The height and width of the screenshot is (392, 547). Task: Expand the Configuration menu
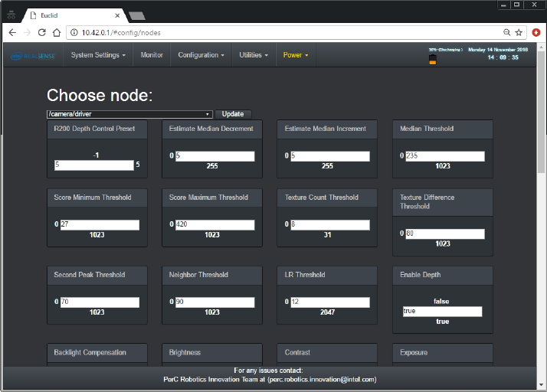(201, 55)
